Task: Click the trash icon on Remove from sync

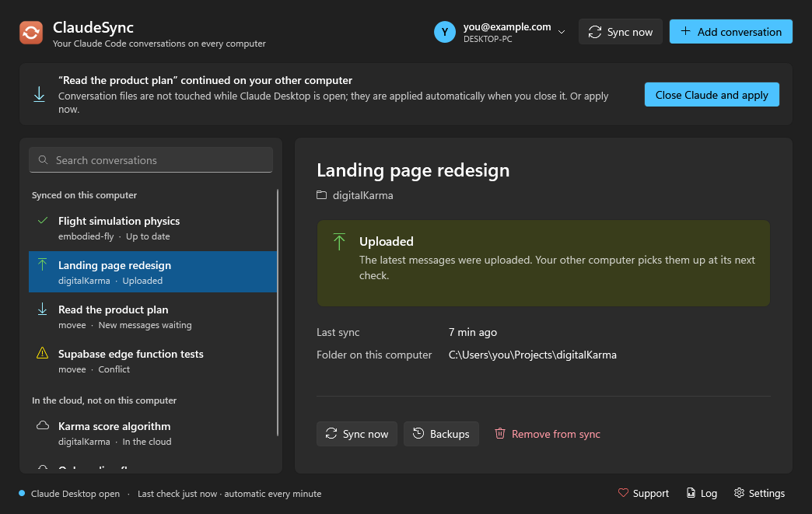Action: click(500, 433)
